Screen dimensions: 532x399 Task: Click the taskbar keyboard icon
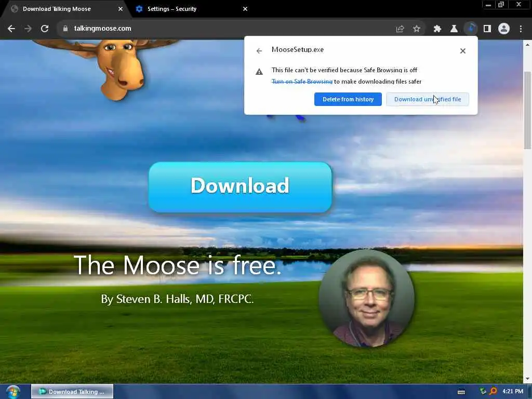click(x=461, y=392)
